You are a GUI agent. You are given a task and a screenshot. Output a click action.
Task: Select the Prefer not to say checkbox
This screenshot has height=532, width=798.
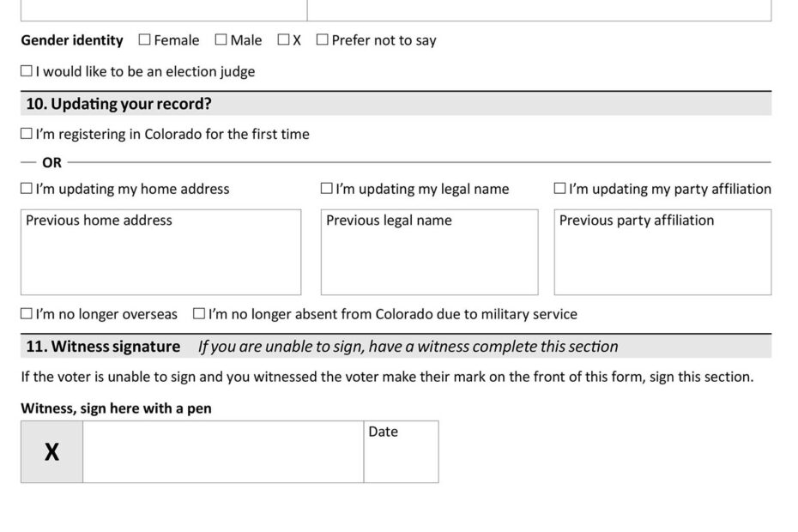pyautogui.click(x=324, y=39)
